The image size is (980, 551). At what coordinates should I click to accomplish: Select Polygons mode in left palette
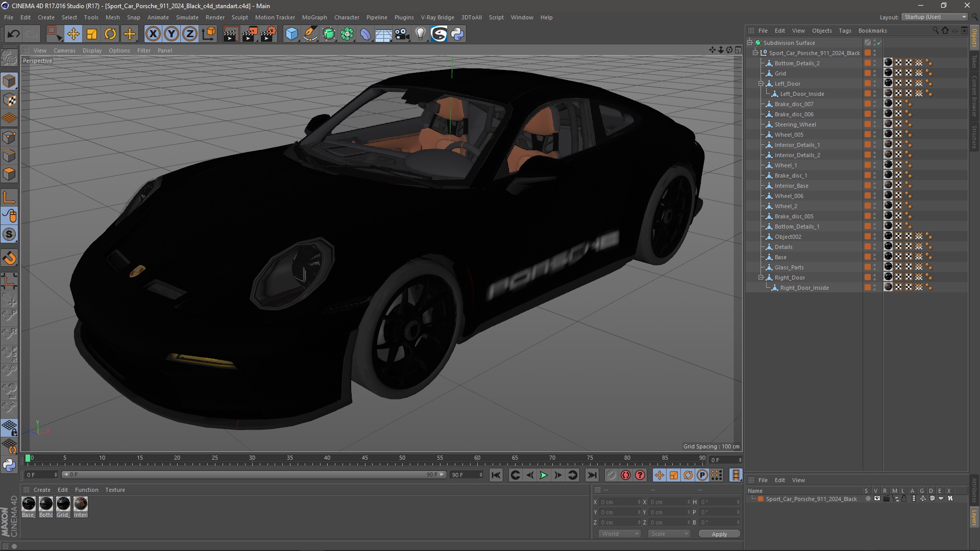tap(9, 174)
